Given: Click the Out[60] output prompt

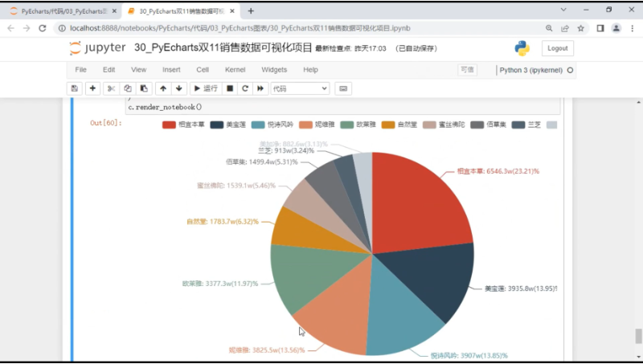Looking at the screenshot, I should pos(106,123).
